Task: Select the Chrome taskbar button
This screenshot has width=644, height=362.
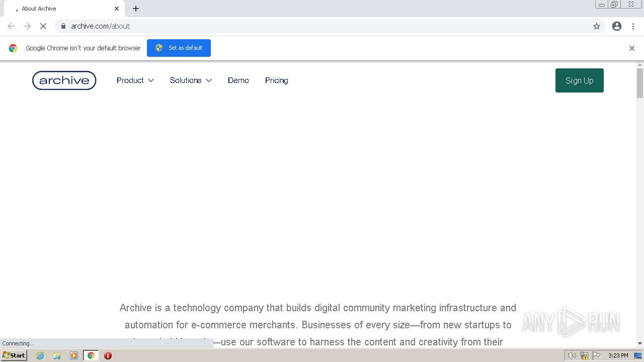Action: pyautogui.click(x=91, y=355)
